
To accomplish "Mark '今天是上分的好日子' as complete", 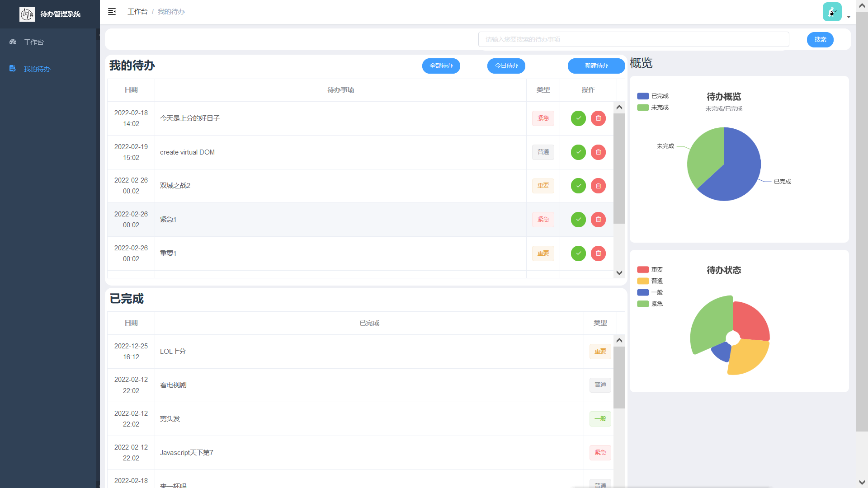I will (x=578, y=118).
